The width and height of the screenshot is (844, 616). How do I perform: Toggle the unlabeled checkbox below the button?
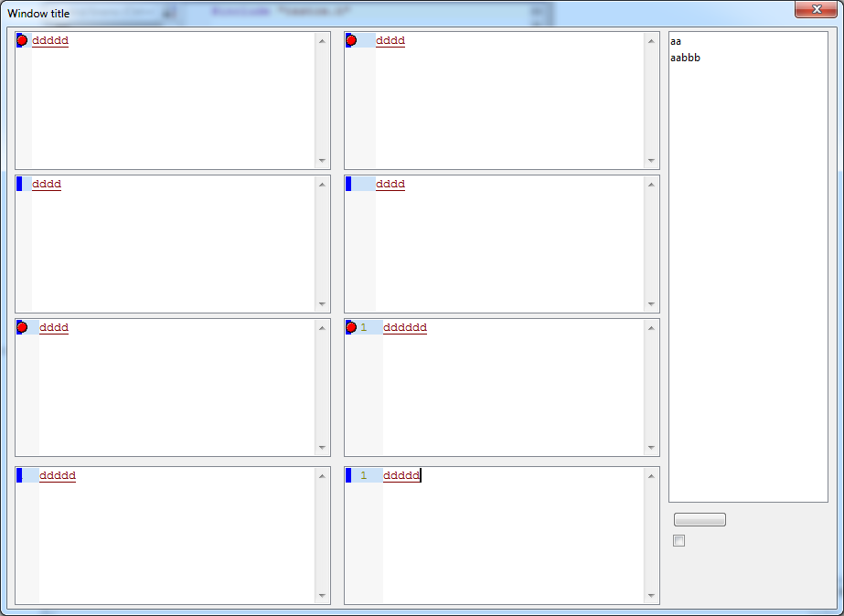678,541
